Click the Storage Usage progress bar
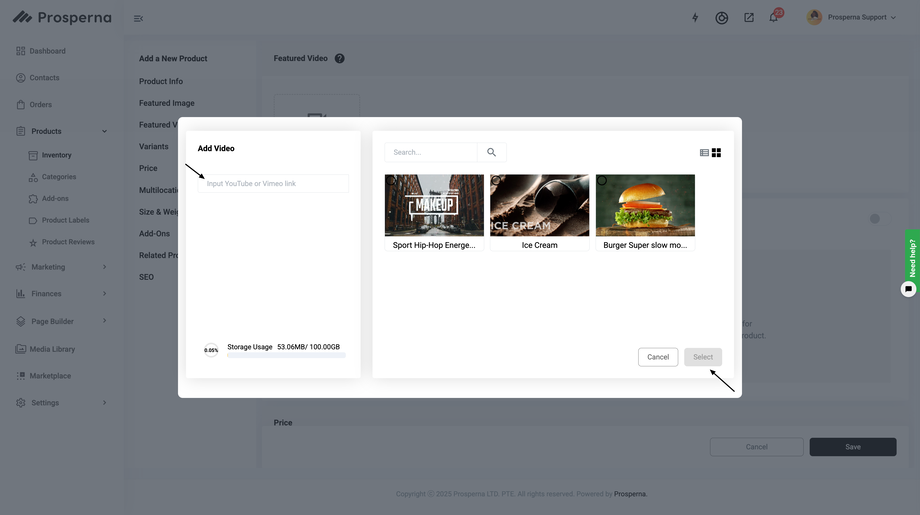The image size is (920, 515). (x=286, y=355)
